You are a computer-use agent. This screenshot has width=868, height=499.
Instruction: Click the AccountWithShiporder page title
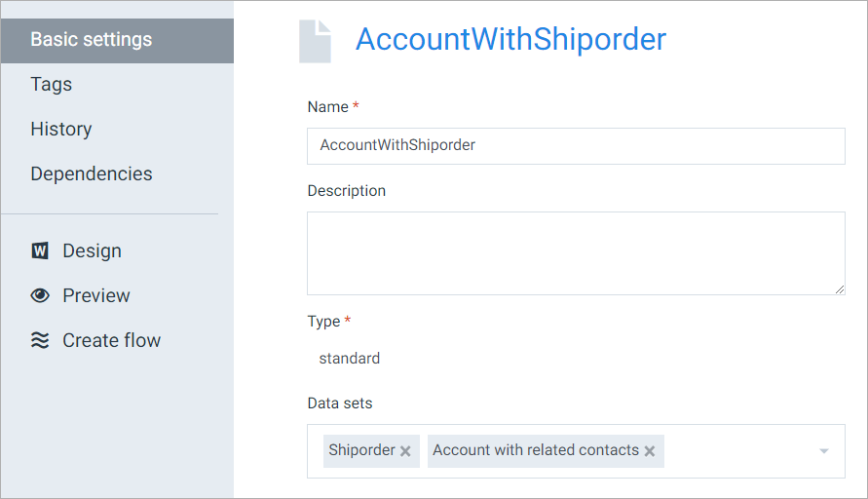pyautogui.click(x=510, y=39)
